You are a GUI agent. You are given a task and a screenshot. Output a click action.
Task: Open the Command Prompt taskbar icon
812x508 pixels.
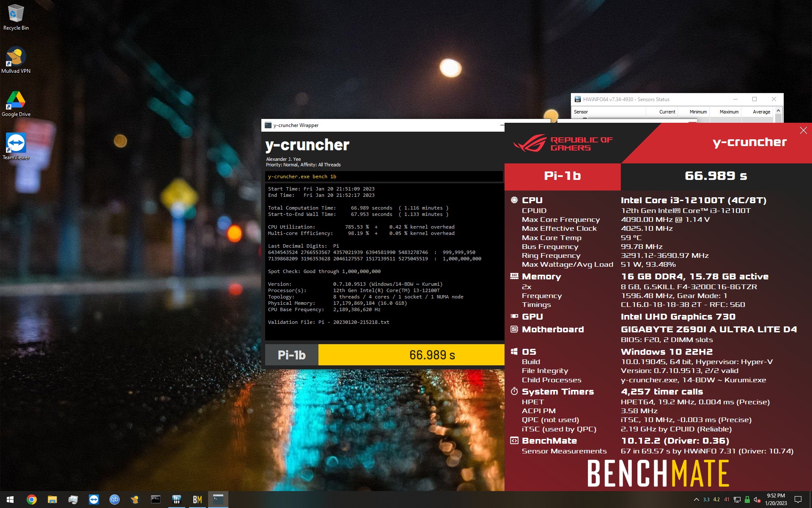(x=156, y=500)
